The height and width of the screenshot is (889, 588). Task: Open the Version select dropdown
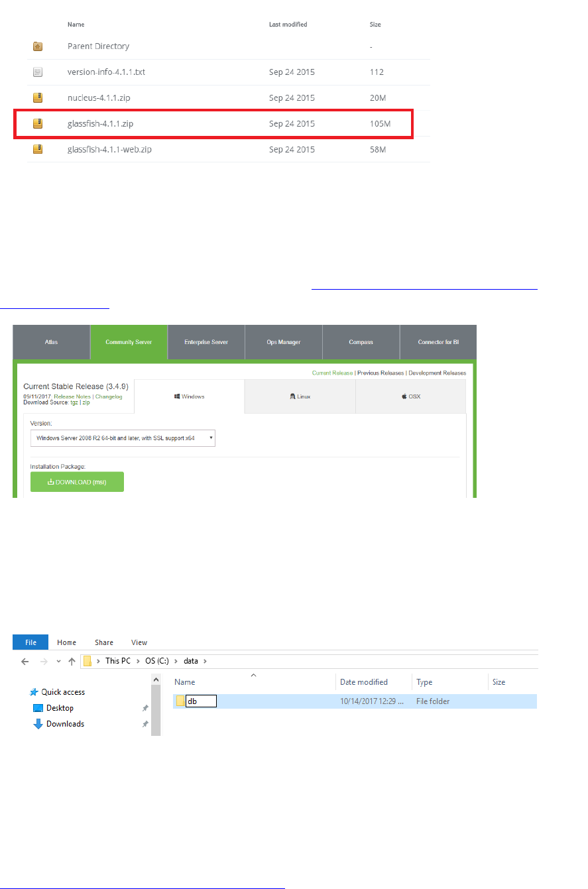click(123, 438)
